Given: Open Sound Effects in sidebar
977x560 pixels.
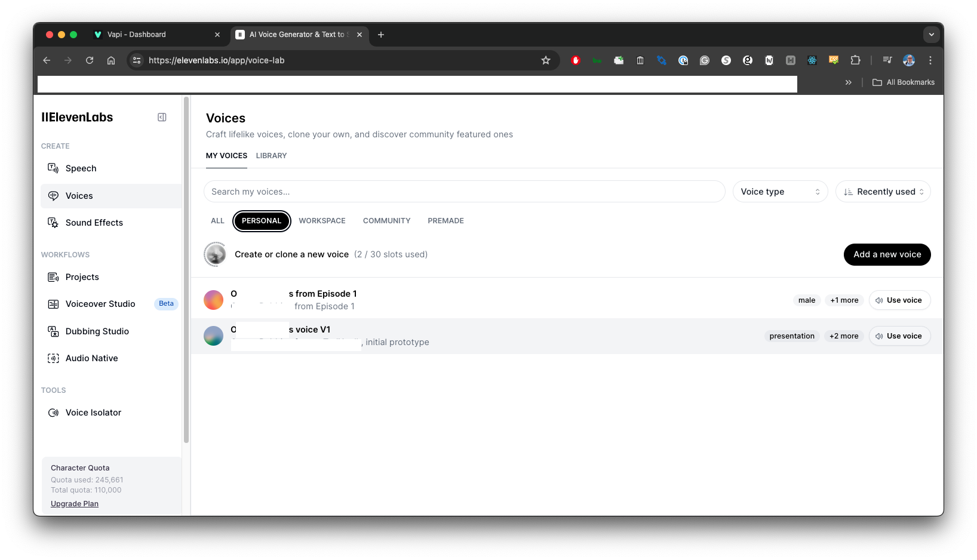Looking at the screenshot, I should point(111,223).
